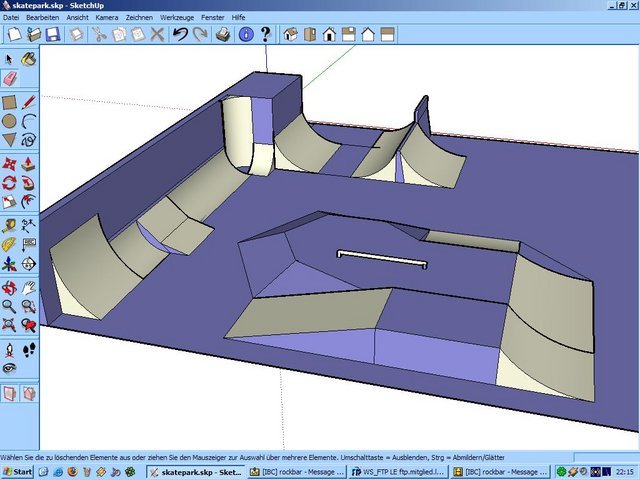Select the Section Plane tool
This screenshot has width=640, height=480.
coord(29,264)
